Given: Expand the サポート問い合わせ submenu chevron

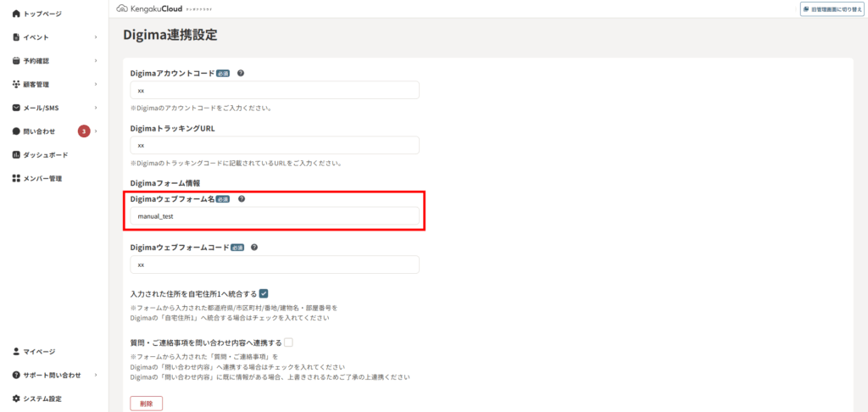Looking at the screenshot, I should click(x=96, y=375).
